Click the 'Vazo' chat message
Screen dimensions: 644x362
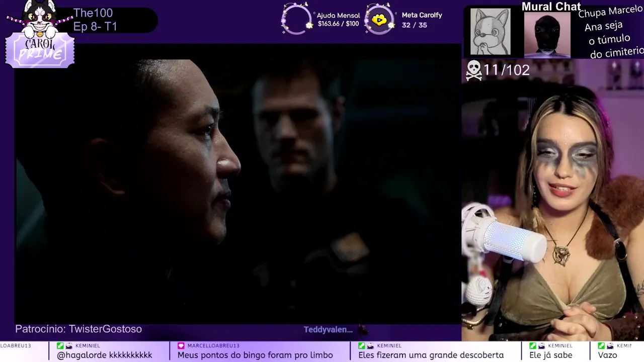tap(607, 355)
